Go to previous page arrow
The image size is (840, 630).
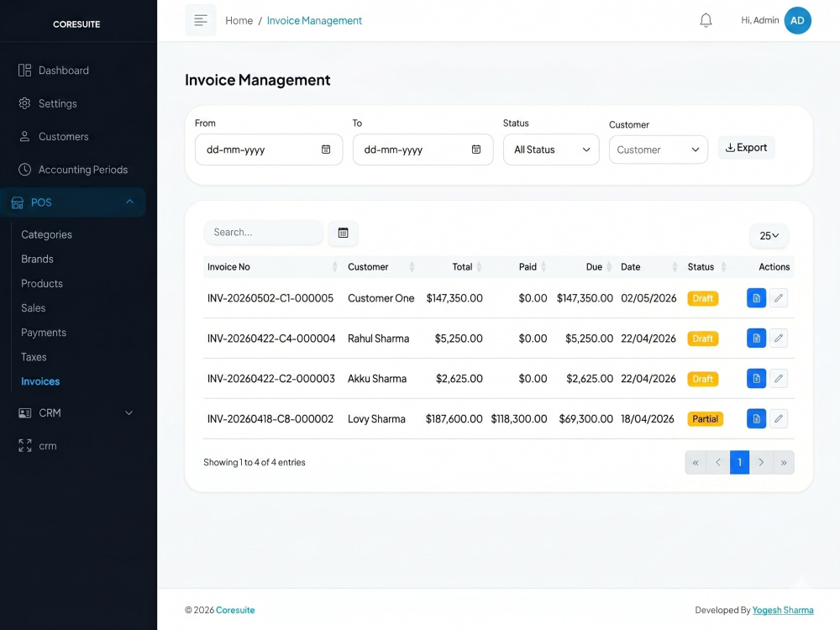tap(718, 462)
